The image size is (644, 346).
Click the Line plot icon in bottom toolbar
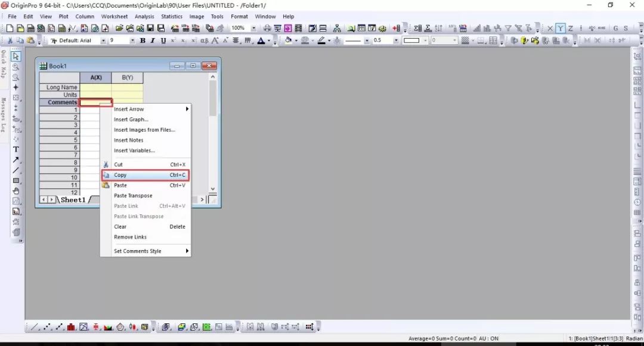point(35,327)
